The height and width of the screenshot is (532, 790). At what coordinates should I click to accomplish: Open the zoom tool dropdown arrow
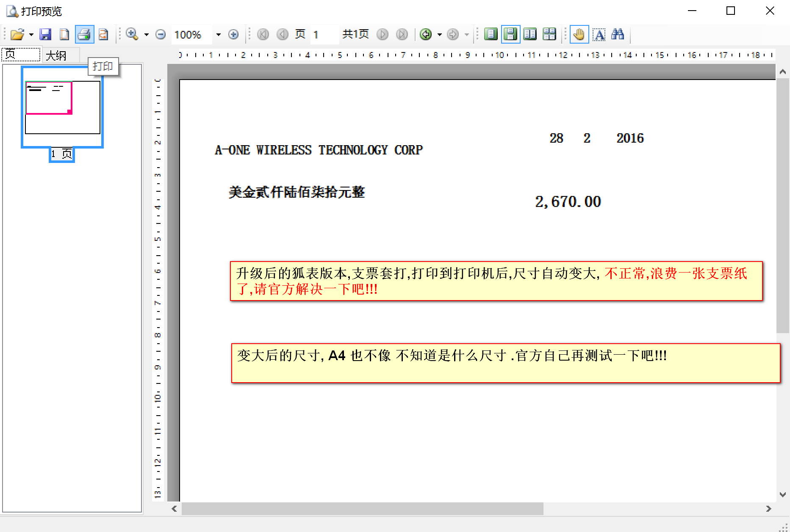[x=146, y=35]
